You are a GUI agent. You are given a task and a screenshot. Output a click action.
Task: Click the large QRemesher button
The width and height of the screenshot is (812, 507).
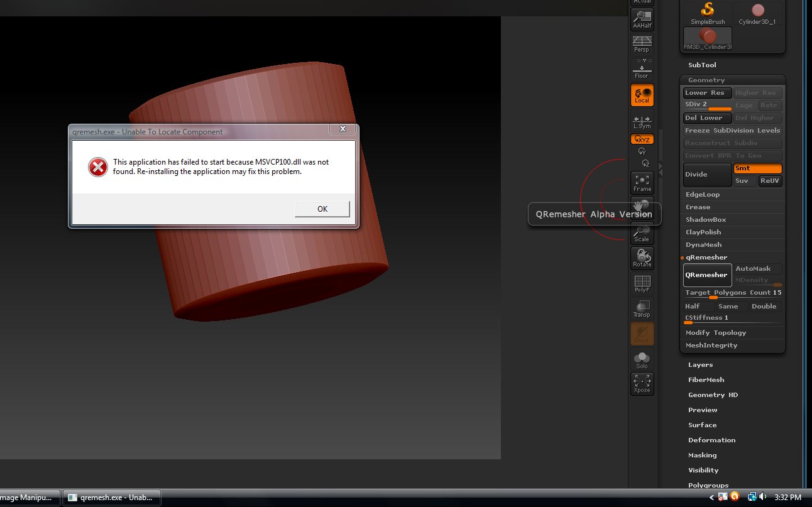pyautogui.click(x=708, y=275)
